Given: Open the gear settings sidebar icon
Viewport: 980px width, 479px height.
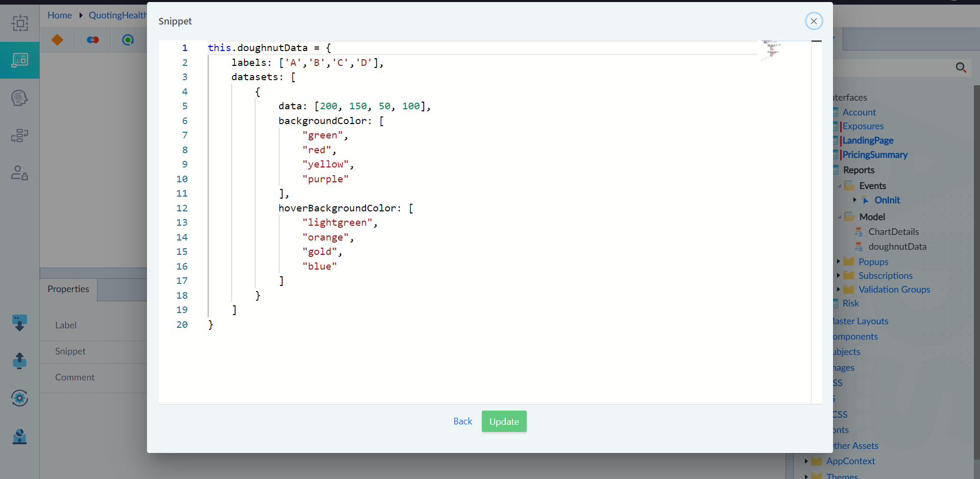Looking at the screenshot, I should 19,398.
